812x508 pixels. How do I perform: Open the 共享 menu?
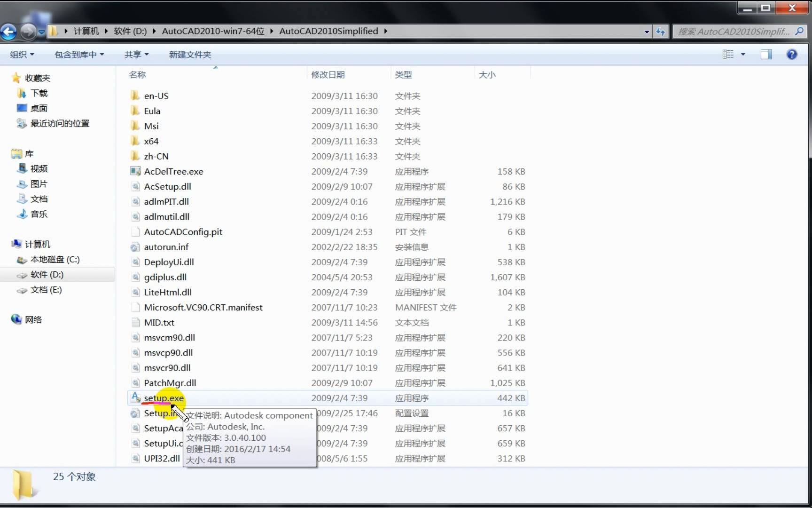[x=136, y=55]
